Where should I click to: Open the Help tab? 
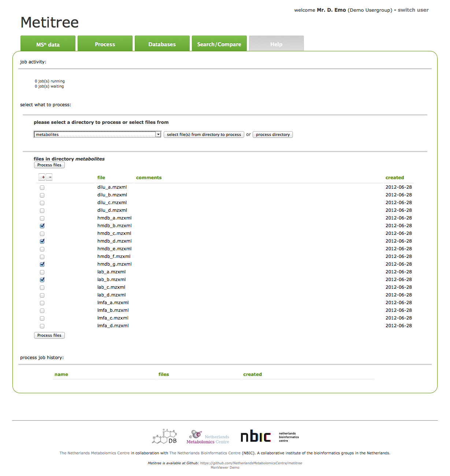276,44
